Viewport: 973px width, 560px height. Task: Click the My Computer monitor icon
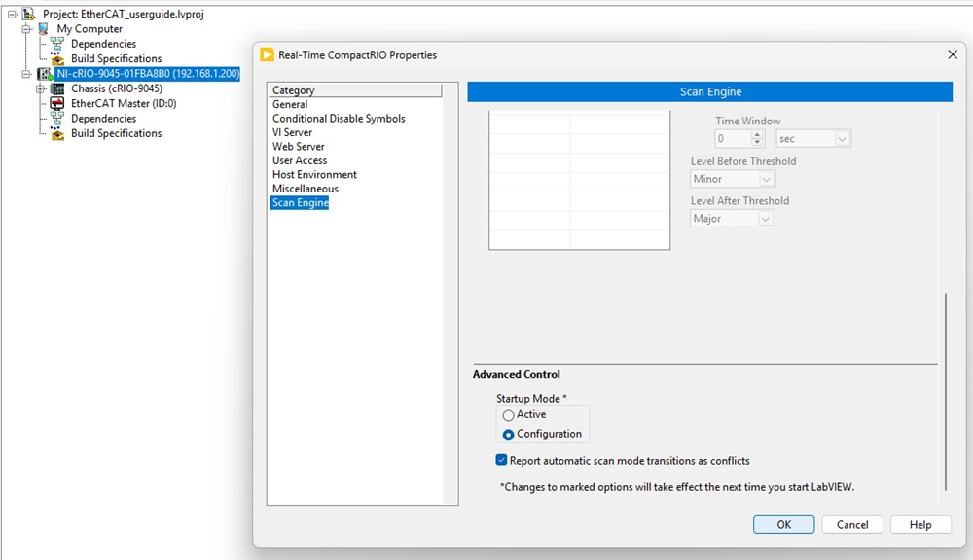44,28
